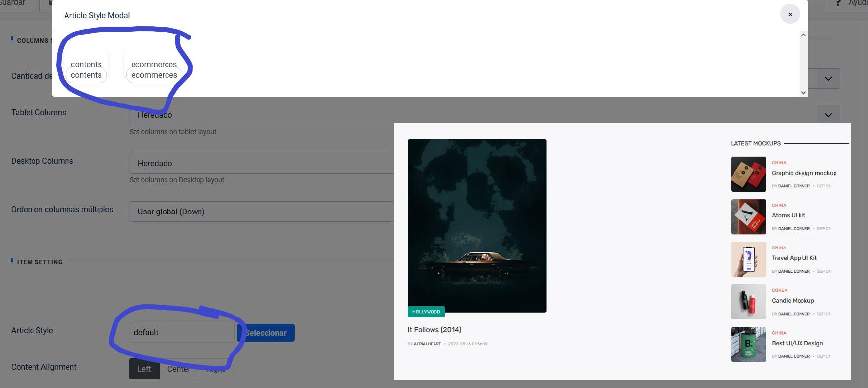Click the HOLLYWOOD category tag

426,312
